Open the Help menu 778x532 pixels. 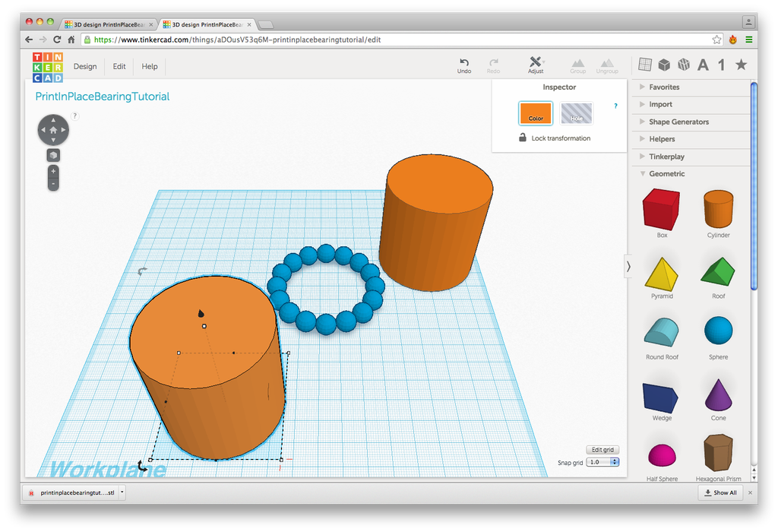pos(150,67)
